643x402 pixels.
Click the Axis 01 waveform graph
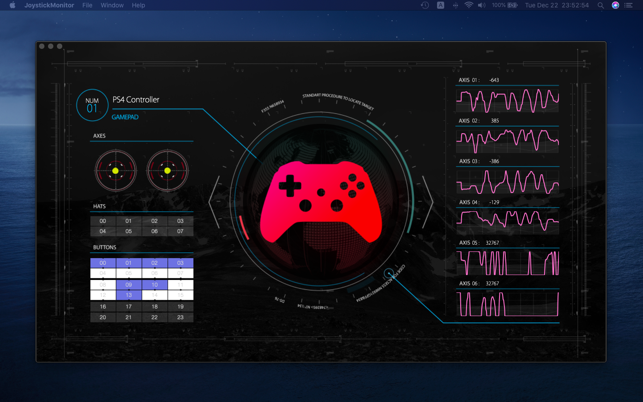coord(508,100)
